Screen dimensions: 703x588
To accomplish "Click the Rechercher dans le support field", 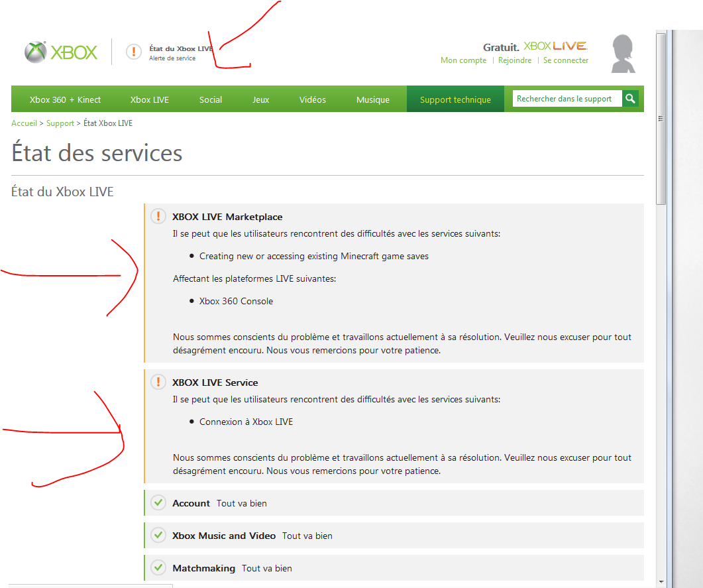I will pyautogui.click(x=567, y=99).
